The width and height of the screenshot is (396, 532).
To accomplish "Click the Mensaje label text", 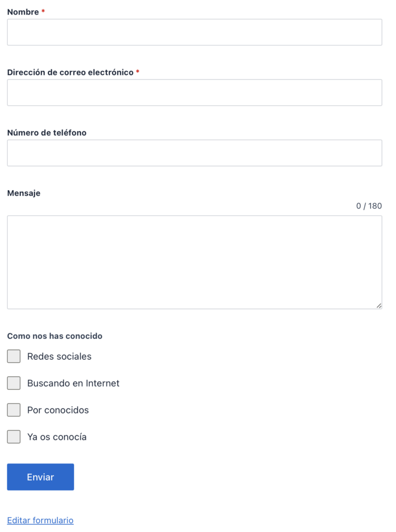I will click(x=24, y=193).
